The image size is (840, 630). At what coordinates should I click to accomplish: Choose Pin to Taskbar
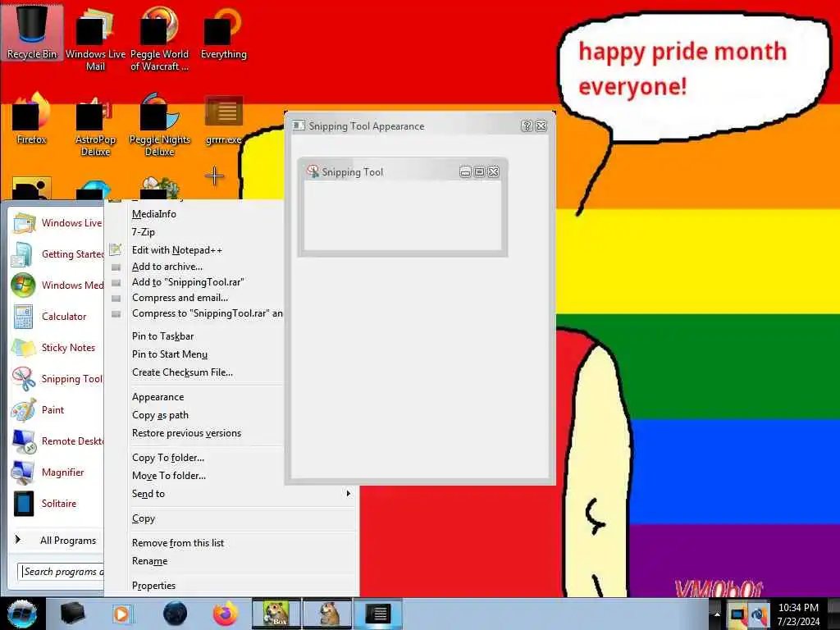163,336
